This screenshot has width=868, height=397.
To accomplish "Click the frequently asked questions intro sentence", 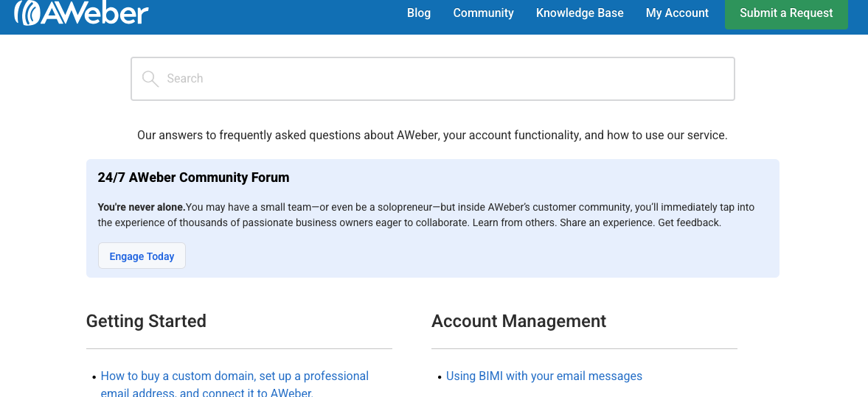I will pyautogui.click(x=432, y=136).
